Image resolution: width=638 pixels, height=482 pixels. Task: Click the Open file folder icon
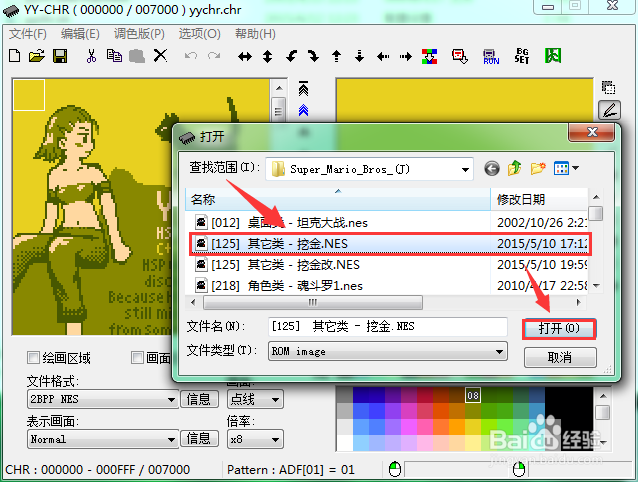[37, 56]
